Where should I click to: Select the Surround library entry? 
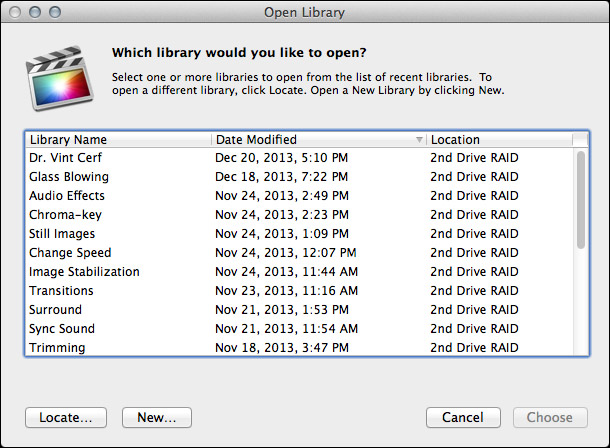[299, 310]
